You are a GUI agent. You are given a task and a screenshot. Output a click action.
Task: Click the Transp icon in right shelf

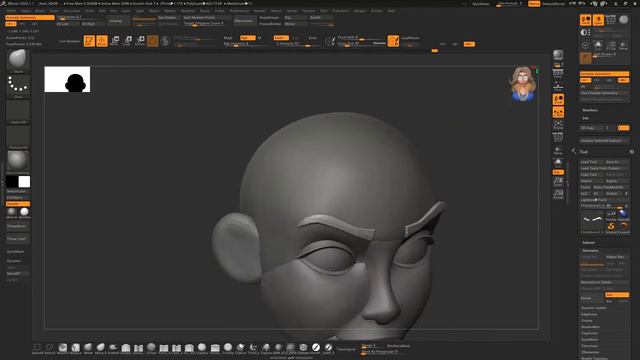click(x=558, y=151)
